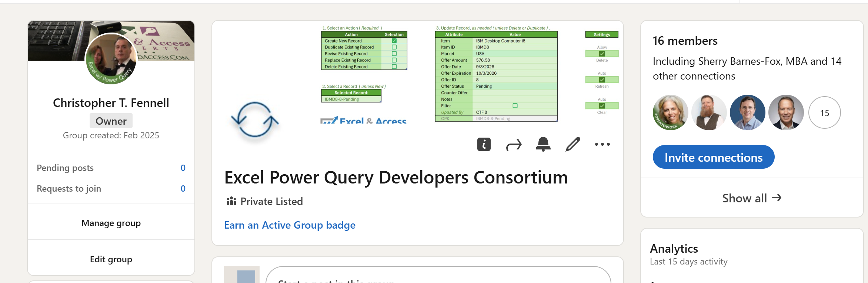Open Christopher T. Fennell's profile photo
The width and height of the screenshot is (868, 283).
click(x=111, y=58)
